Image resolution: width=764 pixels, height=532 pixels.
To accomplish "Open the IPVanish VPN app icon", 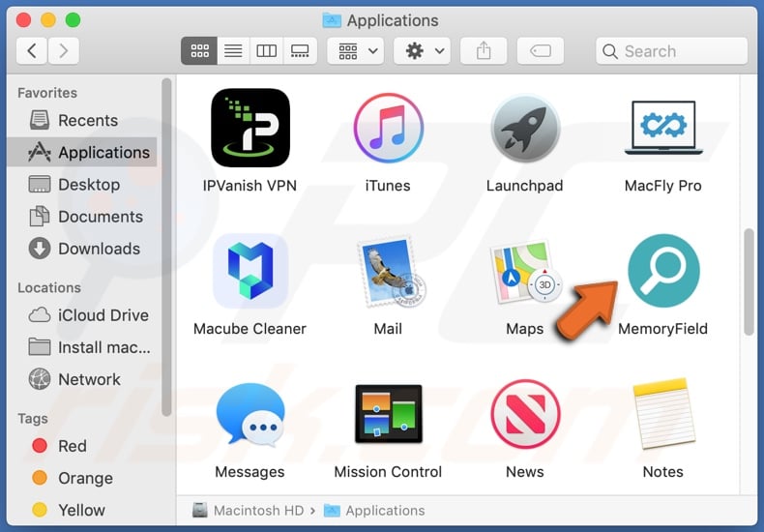I will 250,128.
